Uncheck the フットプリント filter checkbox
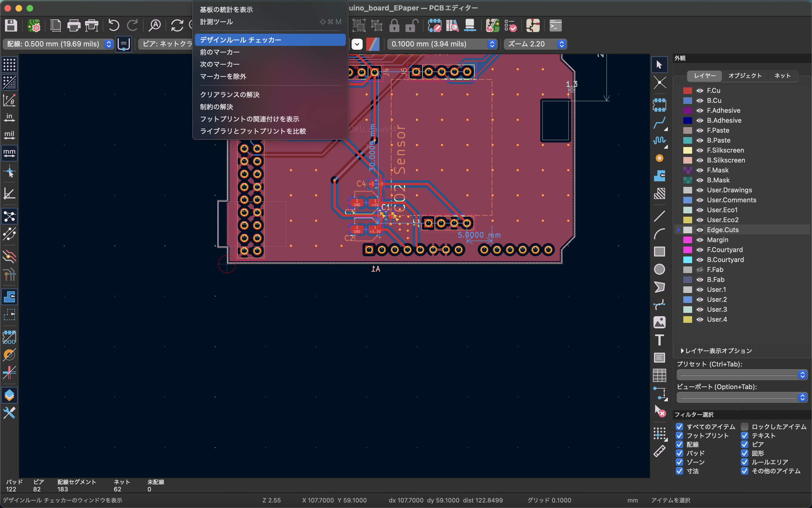 (x=679, y=435)
